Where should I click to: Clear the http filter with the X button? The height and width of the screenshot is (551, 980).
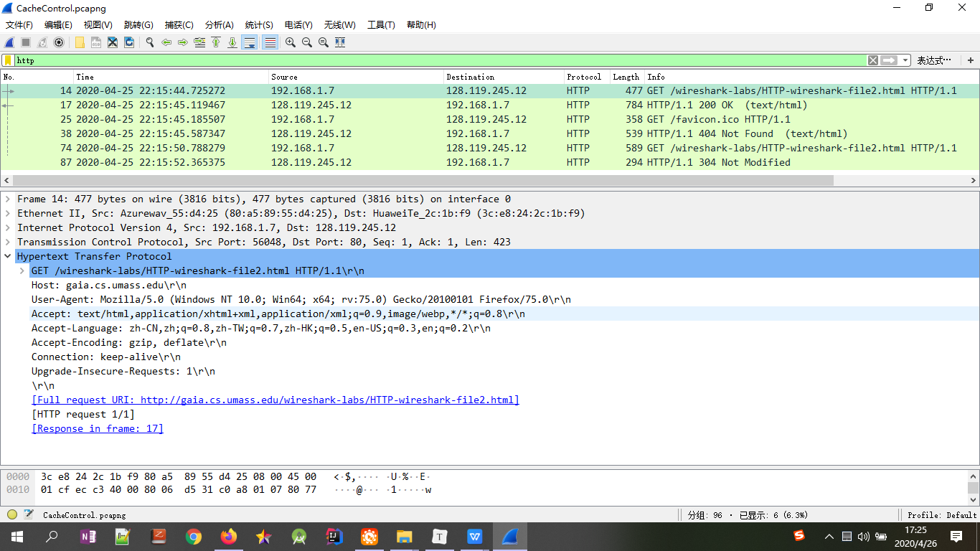coord(872,60)
